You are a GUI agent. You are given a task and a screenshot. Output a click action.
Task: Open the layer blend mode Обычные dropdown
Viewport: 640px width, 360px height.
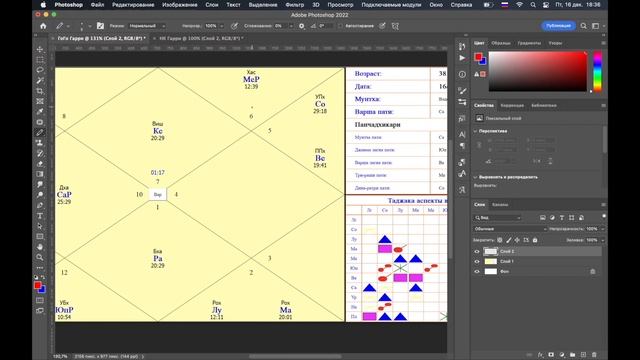[x=510, y=229]
